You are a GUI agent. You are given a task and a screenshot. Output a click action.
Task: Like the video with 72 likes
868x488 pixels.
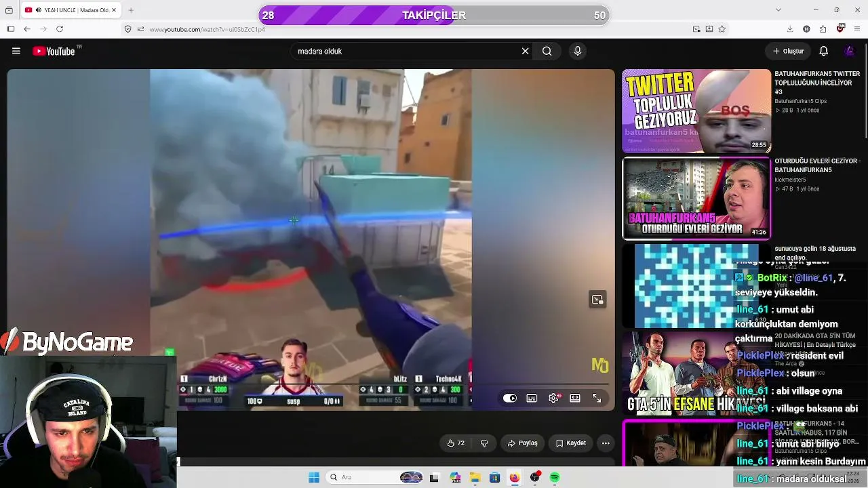click(x=456, y=443)
